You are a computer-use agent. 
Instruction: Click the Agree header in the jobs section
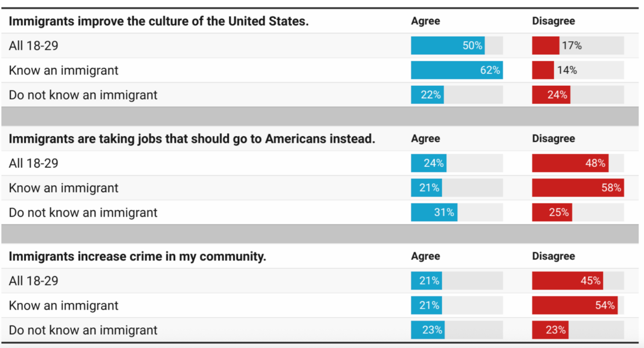tap(425, 139)
